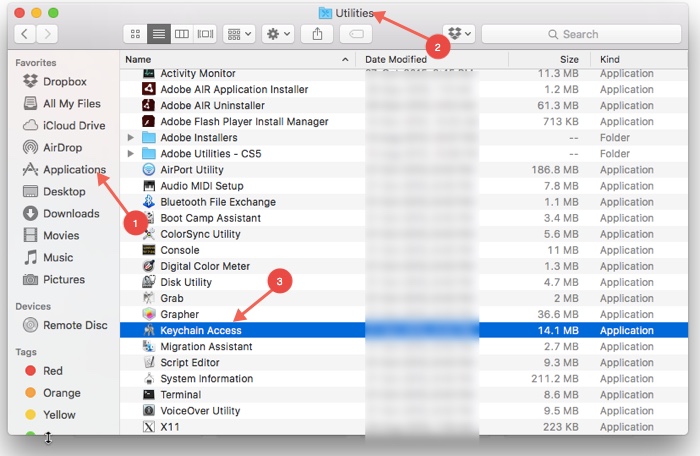Click the 186.8 MB size value
This screenshot has width=700, height=456.
click(x=554, y=170)
